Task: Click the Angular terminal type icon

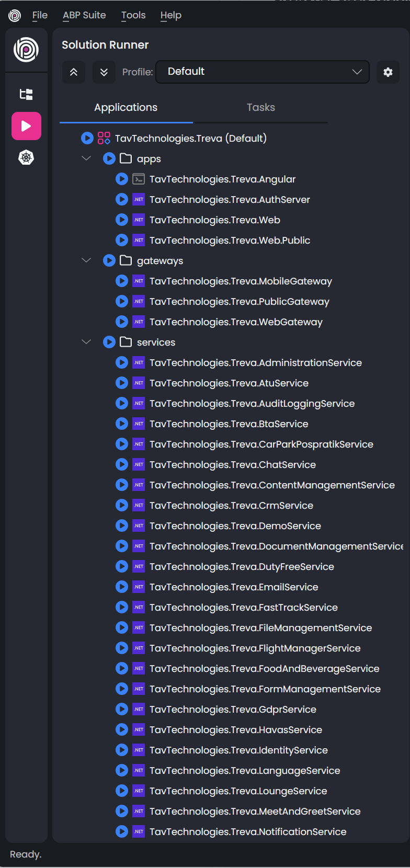Action: (139, 179)
